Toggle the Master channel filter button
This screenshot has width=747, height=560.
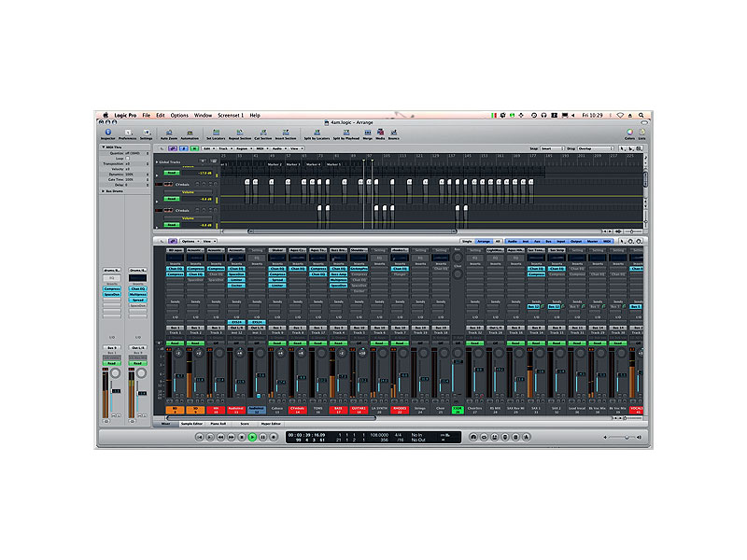pyautogui.click(x=592, y=242)
